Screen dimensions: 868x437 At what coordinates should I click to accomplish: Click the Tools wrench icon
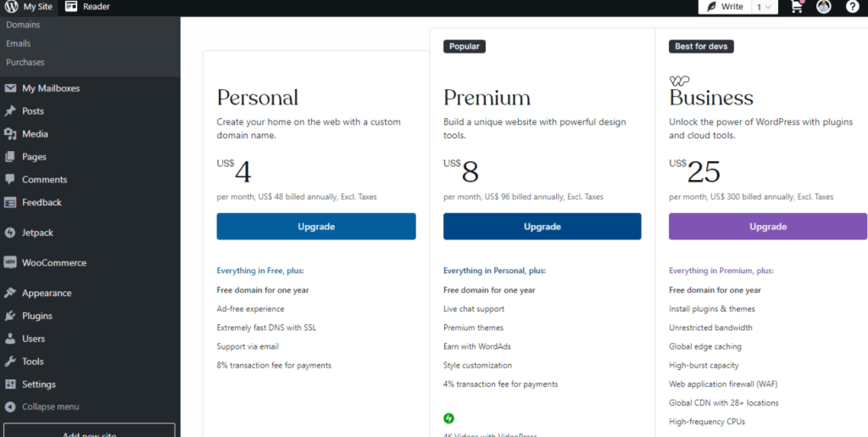point(10,361)
